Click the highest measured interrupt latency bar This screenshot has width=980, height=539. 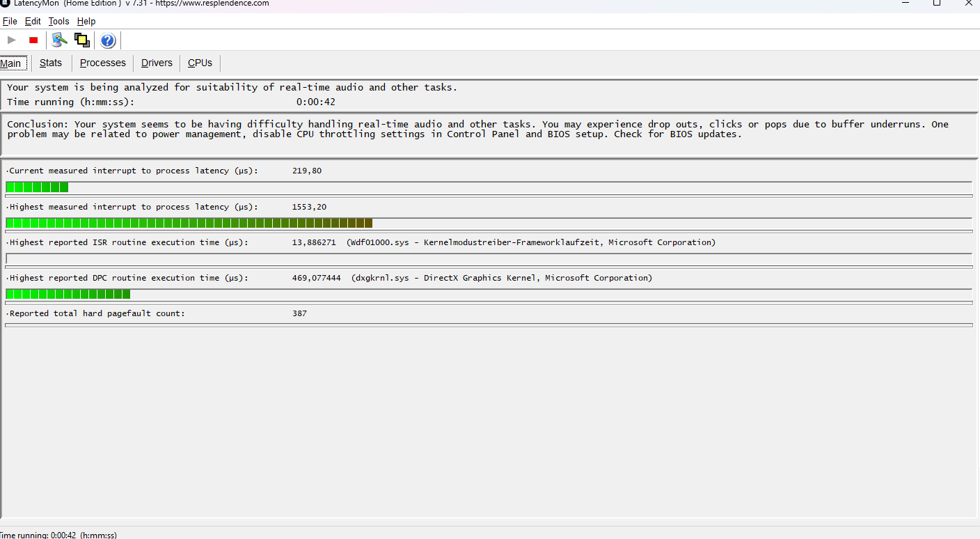pos(489,223)
